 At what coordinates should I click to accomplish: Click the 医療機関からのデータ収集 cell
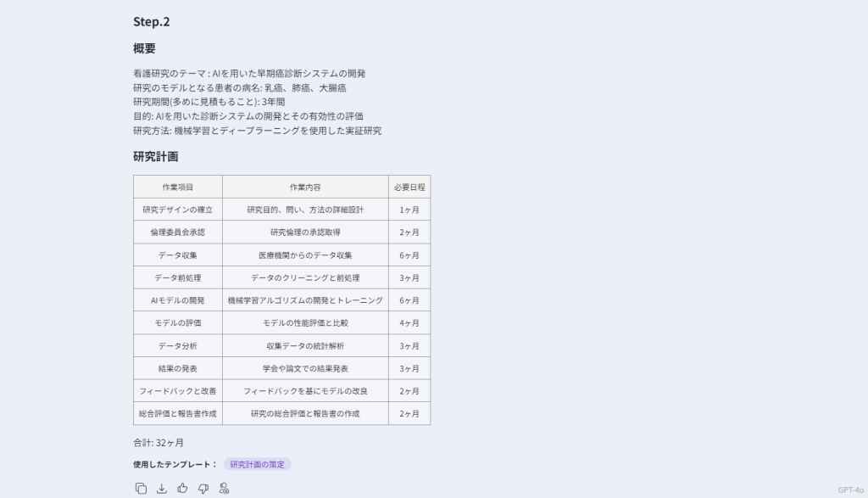(x=305, y=255)
